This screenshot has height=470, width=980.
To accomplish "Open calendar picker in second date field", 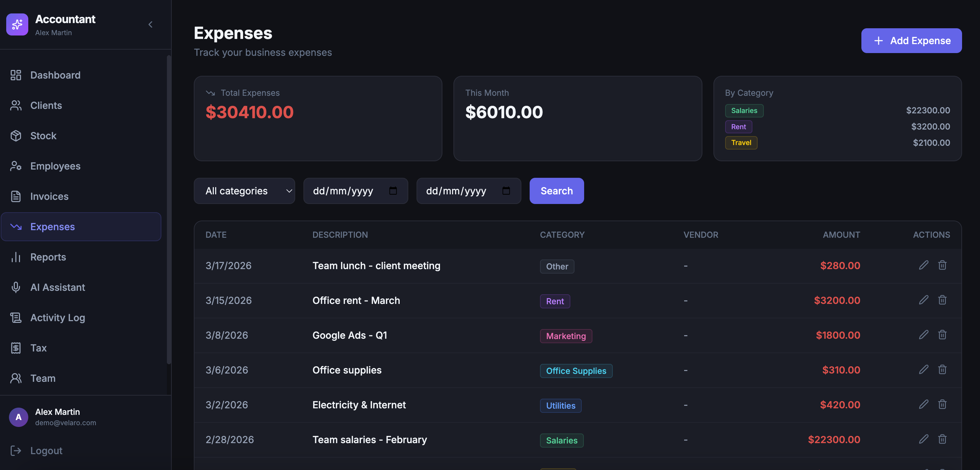I will click(506, 191).
